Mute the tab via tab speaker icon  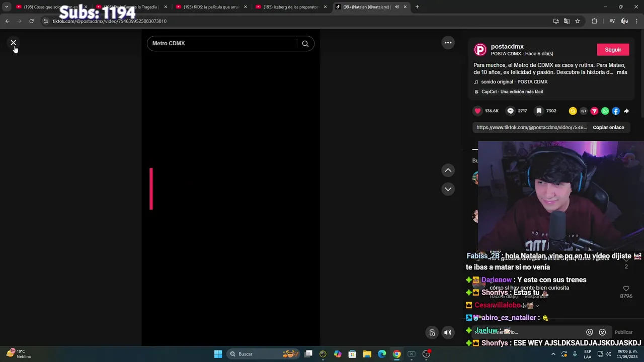coord(397,7)
